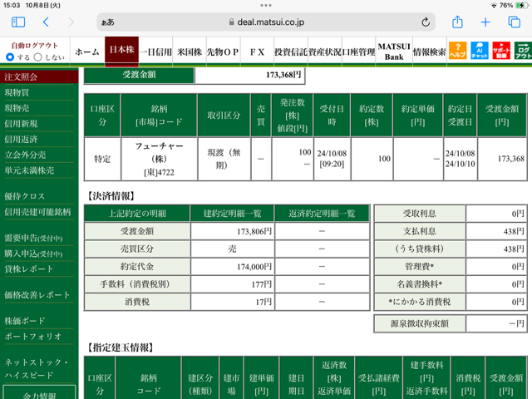Screen dimensions: 532x399
Task: Open the 投資信託 tab
Action: [x=291, y=52]
